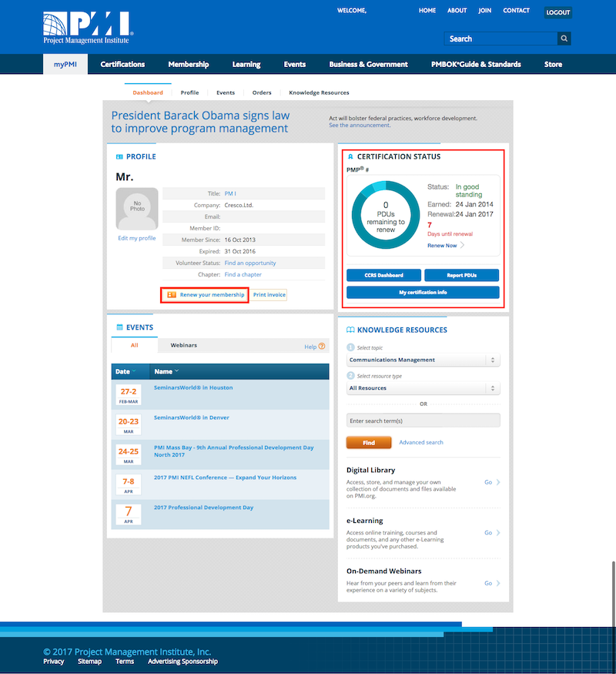Go to the Orders tab
The image size is (616, 674).
pos(262,92)
